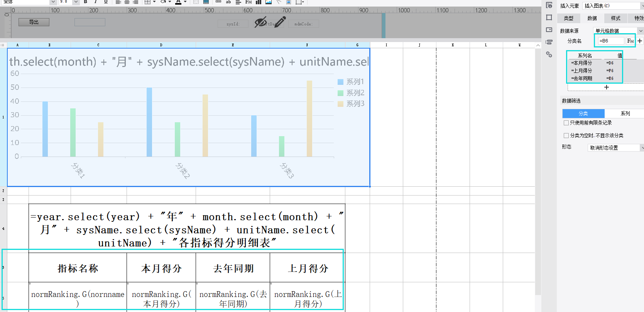Check 分类为空时,不显示该分类 option
The height and width of the screenshot is (312, 644).
pos(566,136)
